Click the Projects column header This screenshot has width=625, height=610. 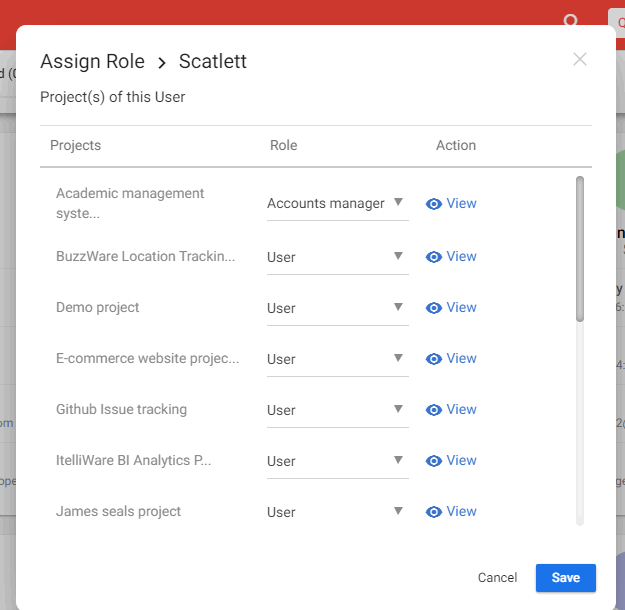pyautogui.click(x=75, y=145)
